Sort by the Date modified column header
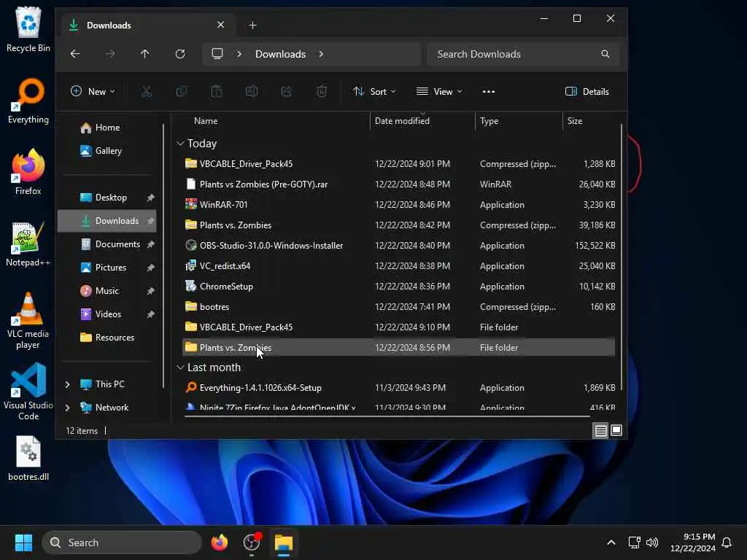 point(422,121)
